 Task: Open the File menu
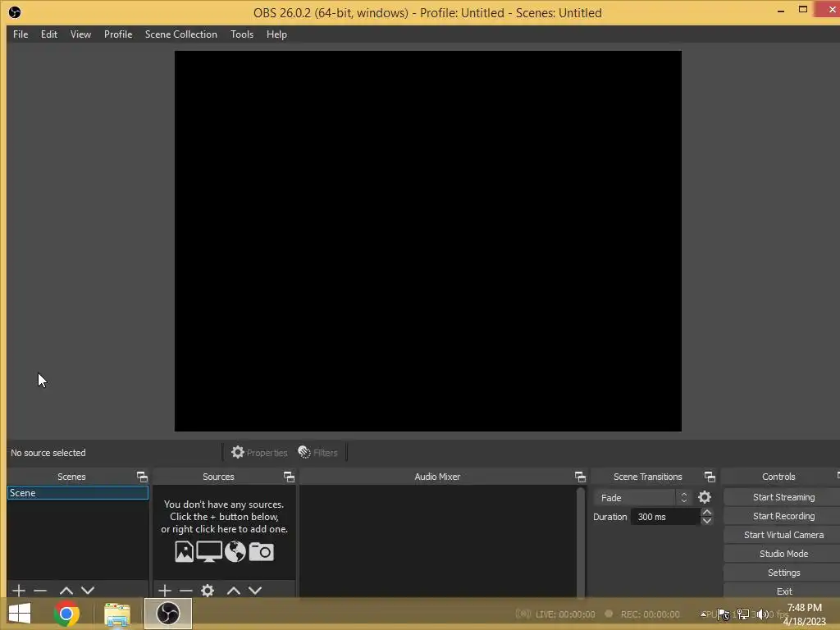pyautogui.click(x=21, y=34)
